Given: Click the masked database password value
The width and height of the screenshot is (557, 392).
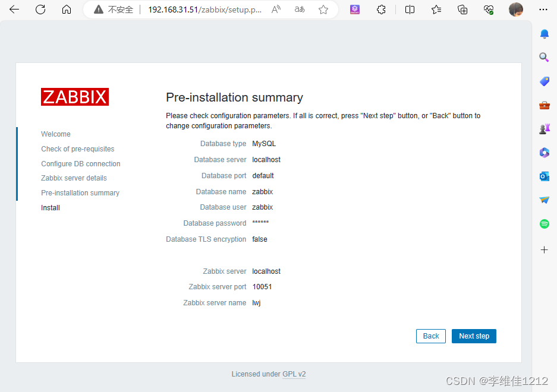Looking at the screenshot, I should tap(260, 222).
